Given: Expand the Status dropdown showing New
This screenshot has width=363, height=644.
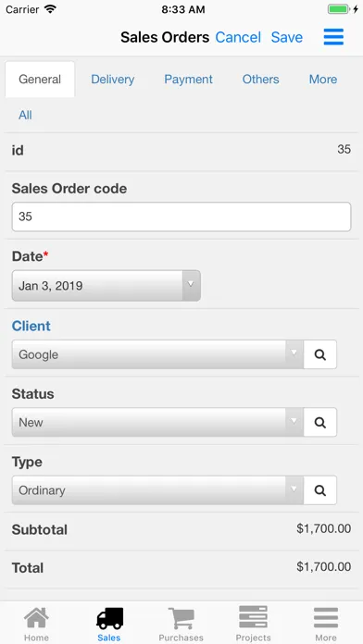Looking at the screenshot, I should point(157,422).
